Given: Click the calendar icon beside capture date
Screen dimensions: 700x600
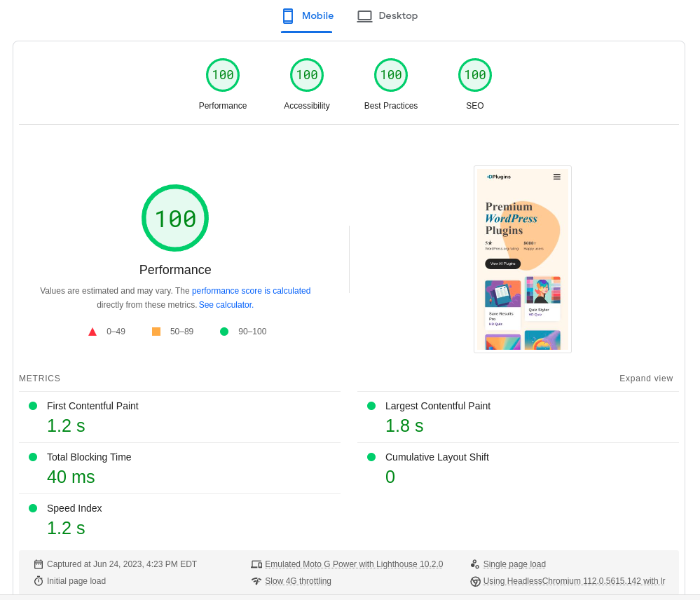Looking at the screenshot, I should pyautogui.click(x=39, y=564).
